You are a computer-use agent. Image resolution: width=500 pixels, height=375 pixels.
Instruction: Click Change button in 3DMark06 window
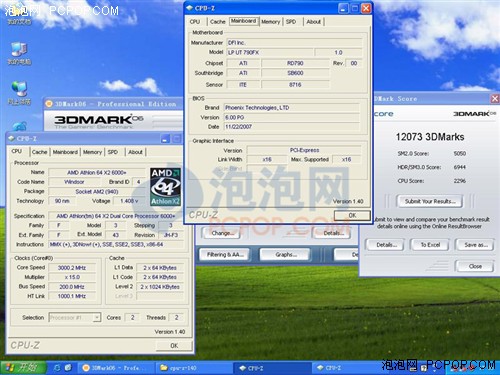[222, 233]
